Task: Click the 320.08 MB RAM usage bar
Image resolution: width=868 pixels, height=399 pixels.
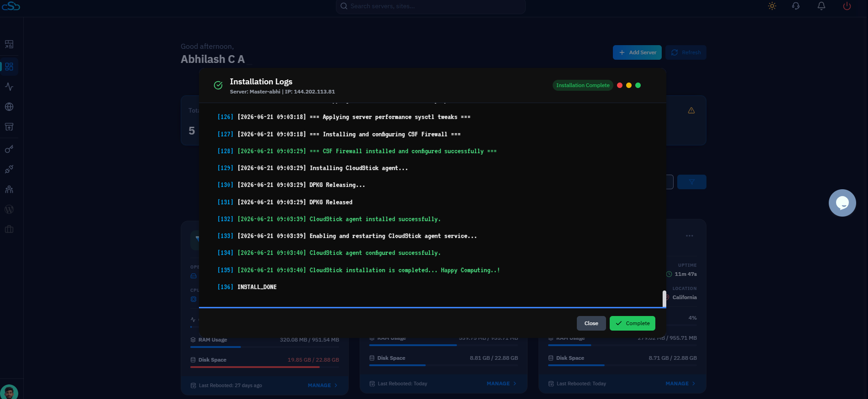Action: point(265,347)
